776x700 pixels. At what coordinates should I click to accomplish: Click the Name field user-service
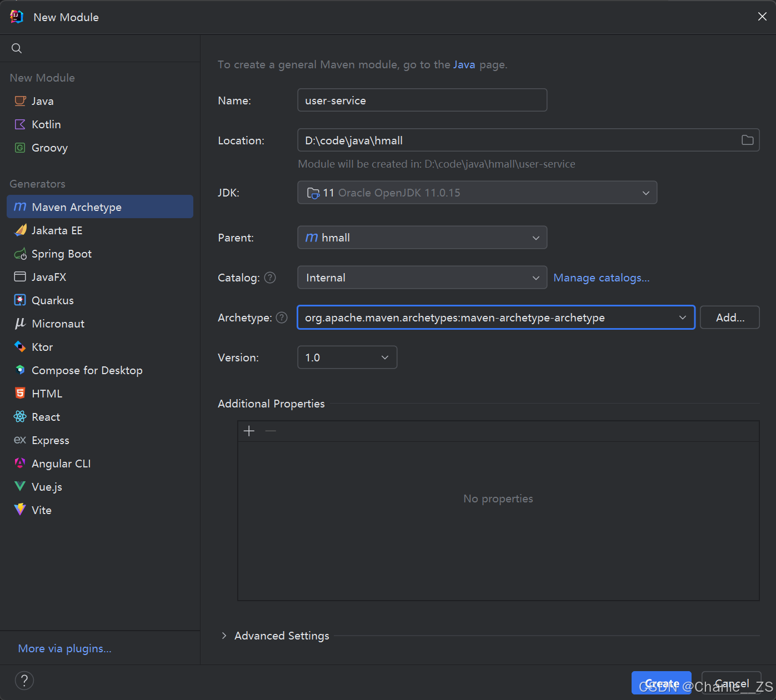[x=422, y=100]
